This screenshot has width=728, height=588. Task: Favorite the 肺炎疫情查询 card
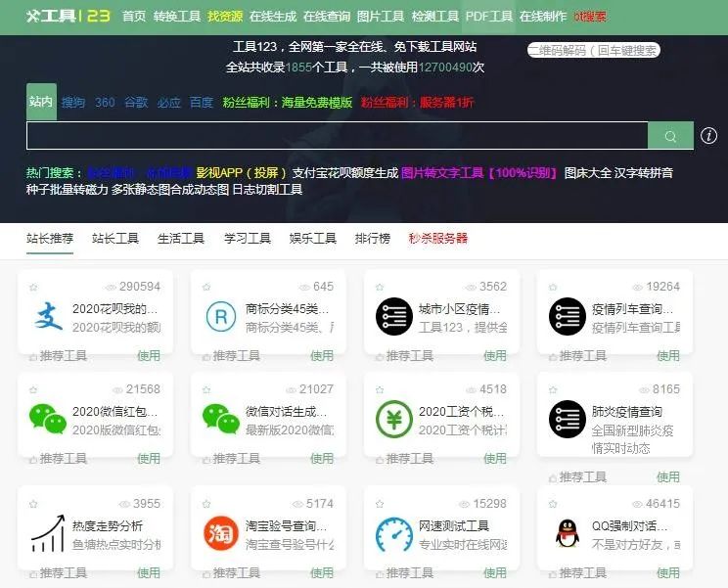point(553,389)
